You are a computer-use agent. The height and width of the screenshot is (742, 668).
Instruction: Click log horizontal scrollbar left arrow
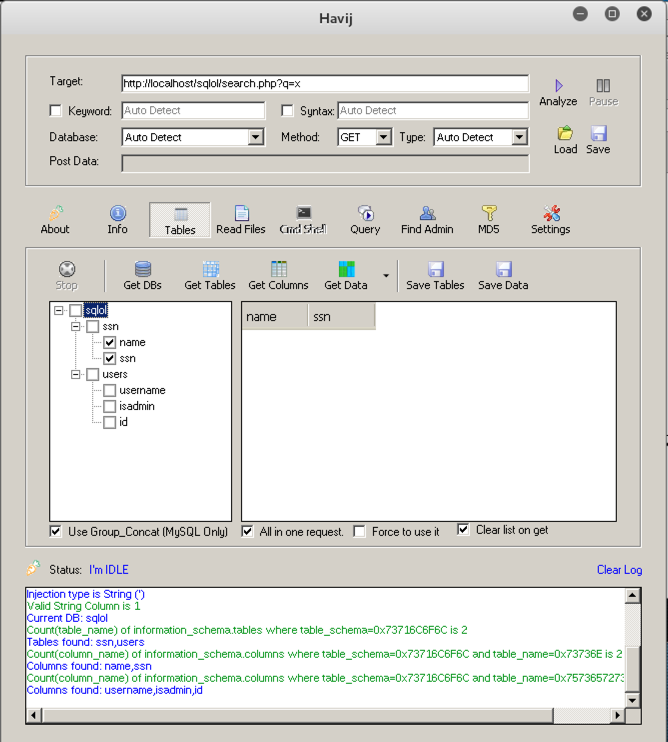tap(34, 715)
